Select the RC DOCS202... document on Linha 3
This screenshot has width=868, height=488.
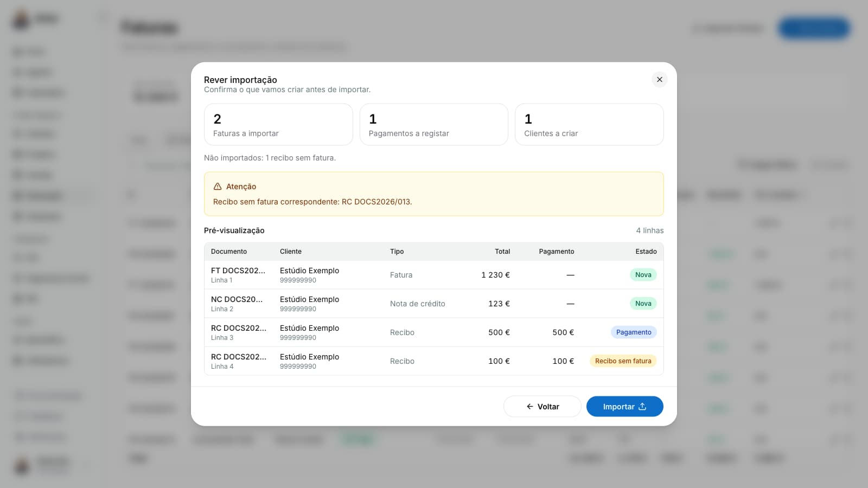point(239,328)
